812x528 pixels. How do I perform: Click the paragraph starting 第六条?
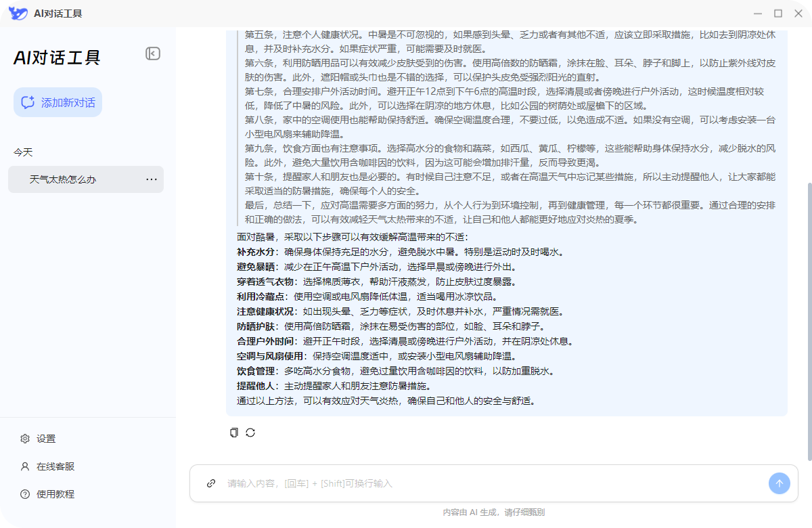tap(510, 70)
